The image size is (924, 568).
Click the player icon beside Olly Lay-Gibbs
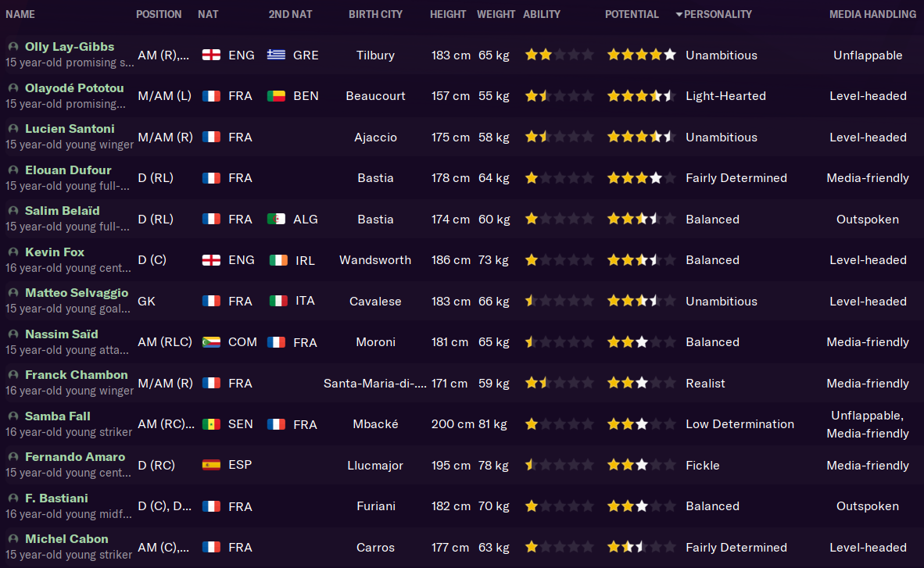click(13, 47)
